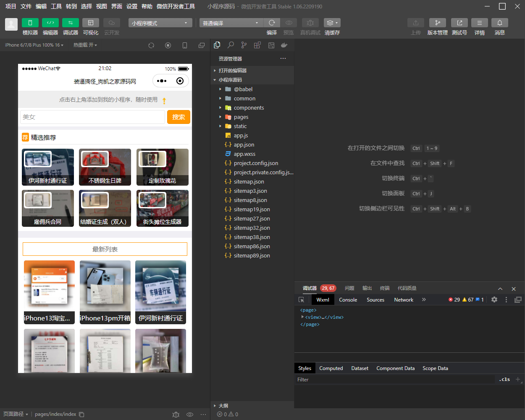
Task: Click the 可视化 visual layout icon
Action: coord(91,23)
